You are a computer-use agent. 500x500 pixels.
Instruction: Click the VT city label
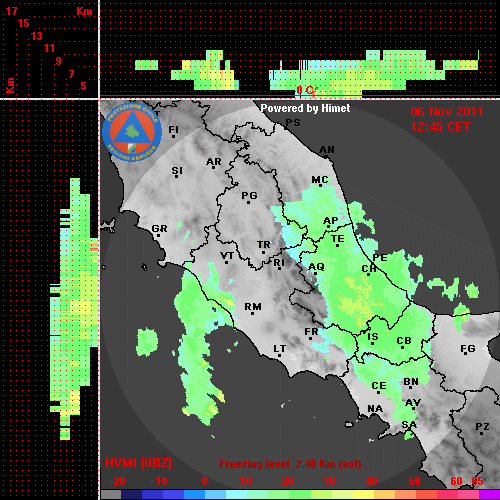pyautogui.click(x=227, y=257)
